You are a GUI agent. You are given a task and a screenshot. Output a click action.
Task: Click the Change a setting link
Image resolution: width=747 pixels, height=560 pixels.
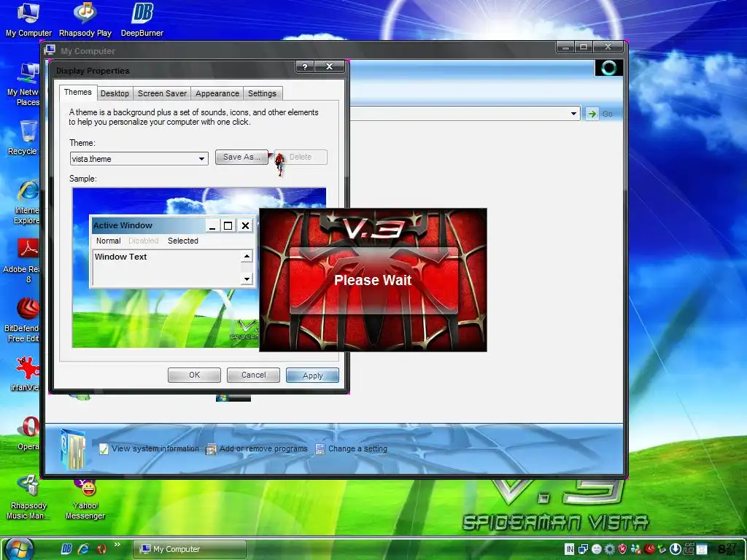tap(357, 448)
